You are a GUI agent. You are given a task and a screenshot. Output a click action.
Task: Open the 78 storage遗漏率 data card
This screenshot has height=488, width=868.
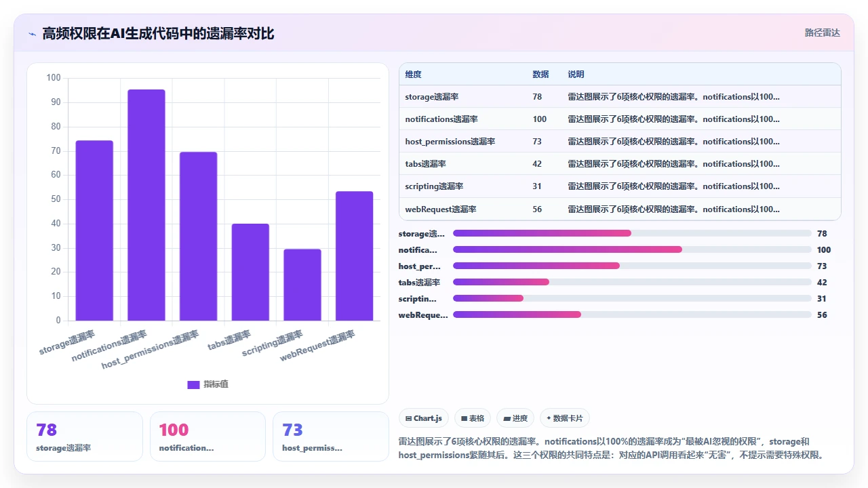point(85,436)
